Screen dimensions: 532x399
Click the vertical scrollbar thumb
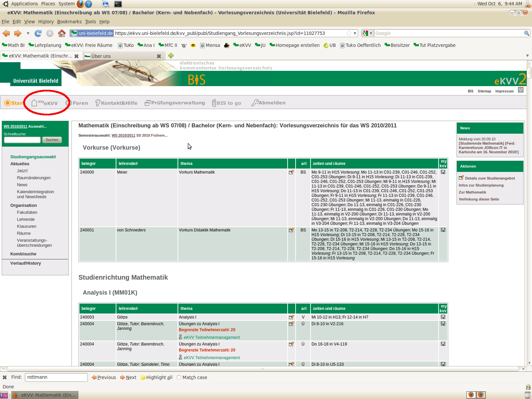(x=529, y=73)
